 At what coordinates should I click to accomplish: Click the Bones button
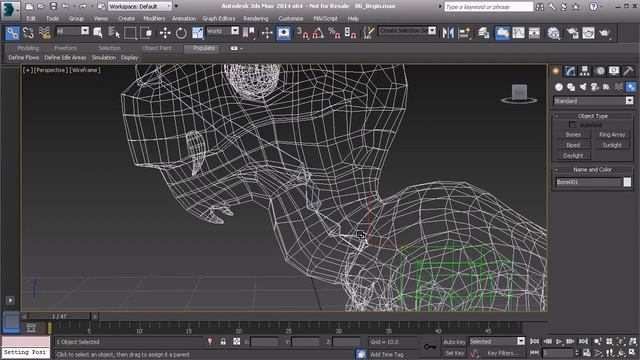point(573,135)
